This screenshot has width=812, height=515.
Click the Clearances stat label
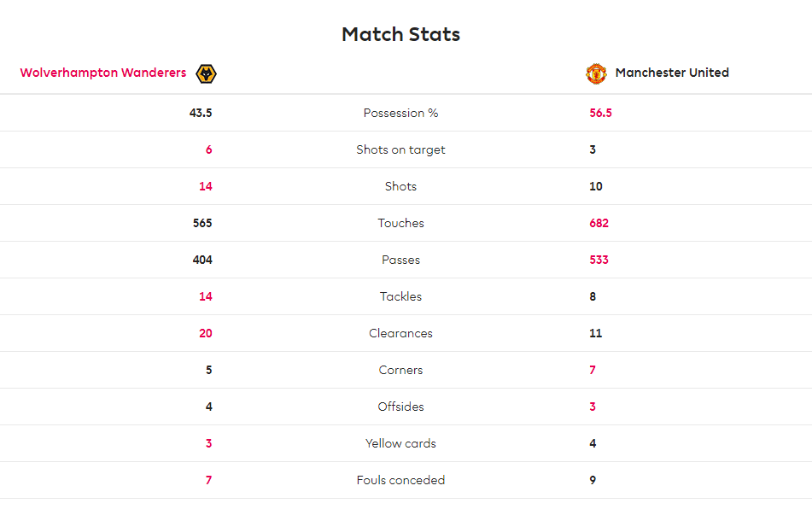pos(400,333)
